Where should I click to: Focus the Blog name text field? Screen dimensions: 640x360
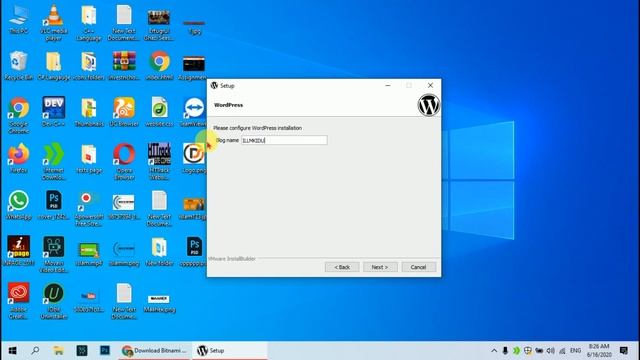(x=284, y=140)
